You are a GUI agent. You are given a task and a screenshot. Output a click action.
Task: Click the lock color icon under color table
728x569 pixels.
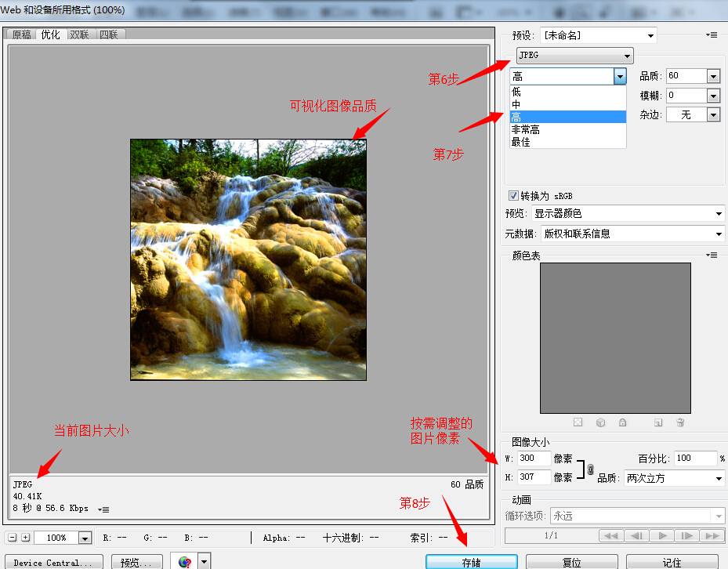tap(622, 422)
